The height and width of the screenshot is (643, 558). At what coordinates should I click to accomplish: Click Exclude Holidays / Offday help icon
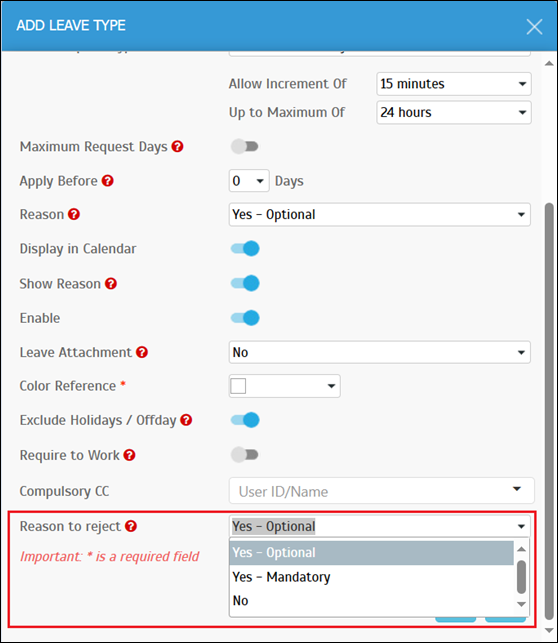(186, 420)
